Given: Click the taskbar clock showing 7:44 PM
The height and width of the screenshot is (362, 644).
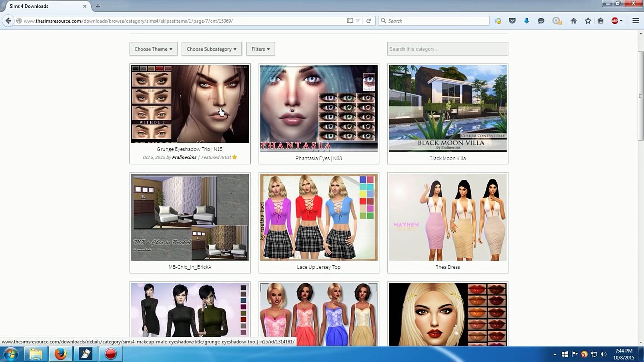Looking at the screenshot, I should pyautogui.click(x=624, y=354).
